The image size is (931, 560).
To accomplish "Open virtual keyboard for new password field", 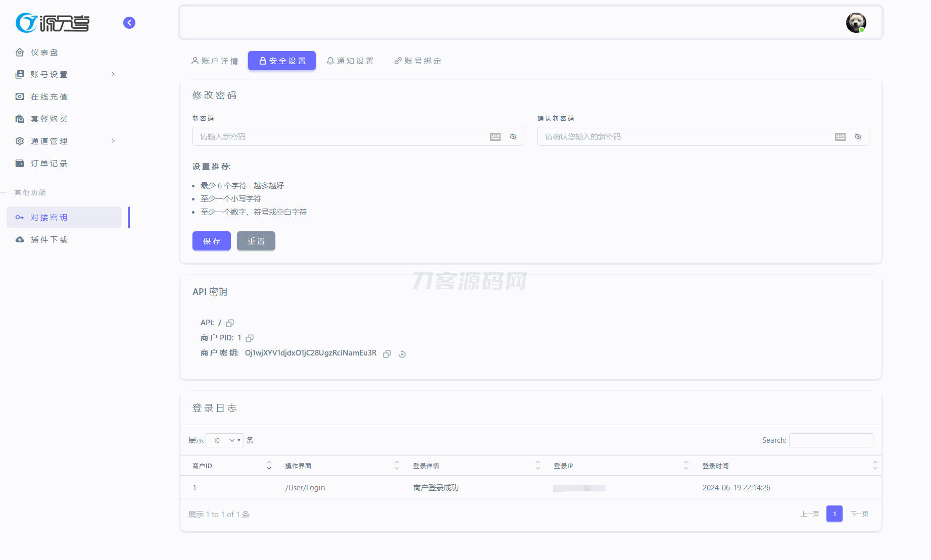I will 495,137.
